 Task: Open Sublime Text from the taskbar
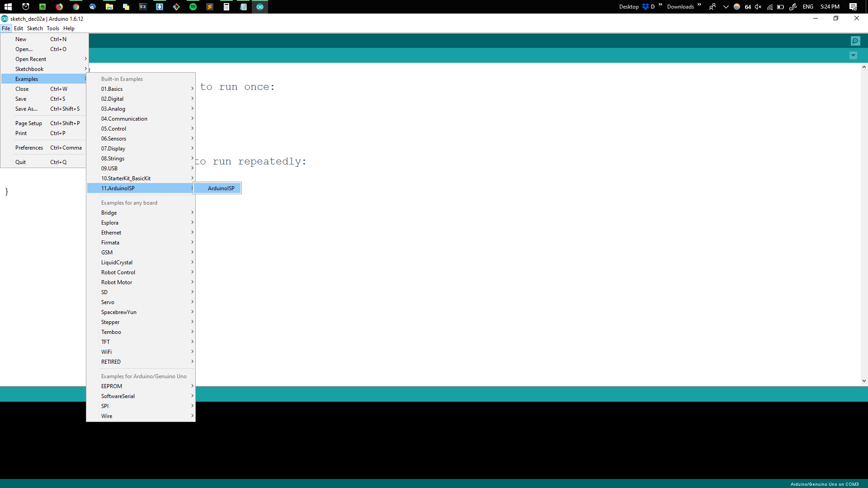tap(210, 7)
